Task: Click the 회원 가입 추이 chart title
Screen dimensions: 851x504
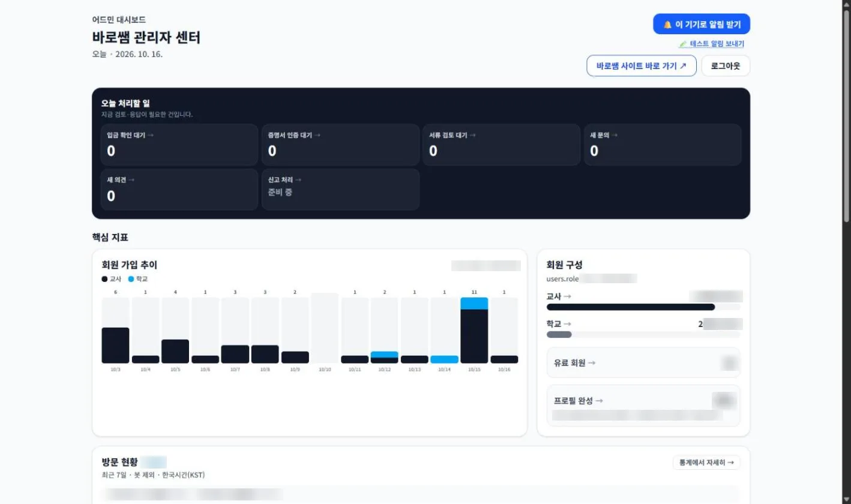Action: [x=130, y=265]
